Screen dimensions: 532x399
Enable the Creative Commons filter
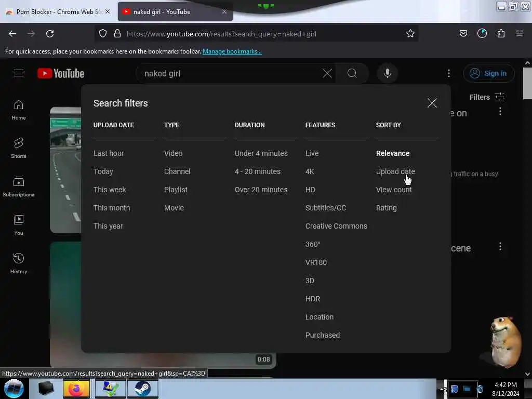(336, 225)
